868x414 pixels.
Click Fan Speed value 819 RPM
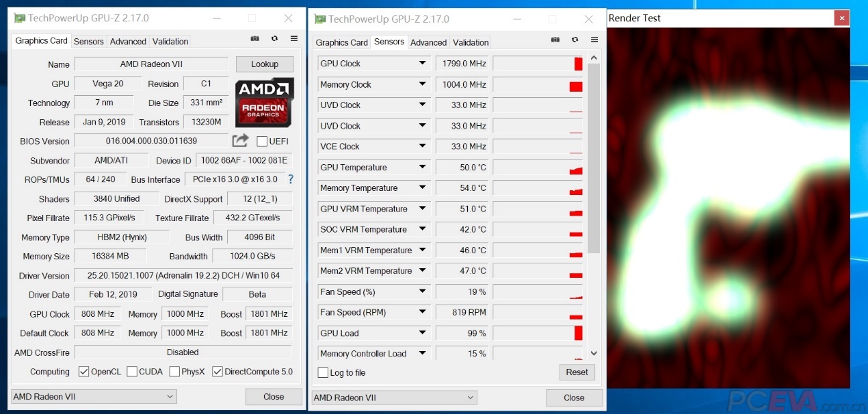point(462,312)
